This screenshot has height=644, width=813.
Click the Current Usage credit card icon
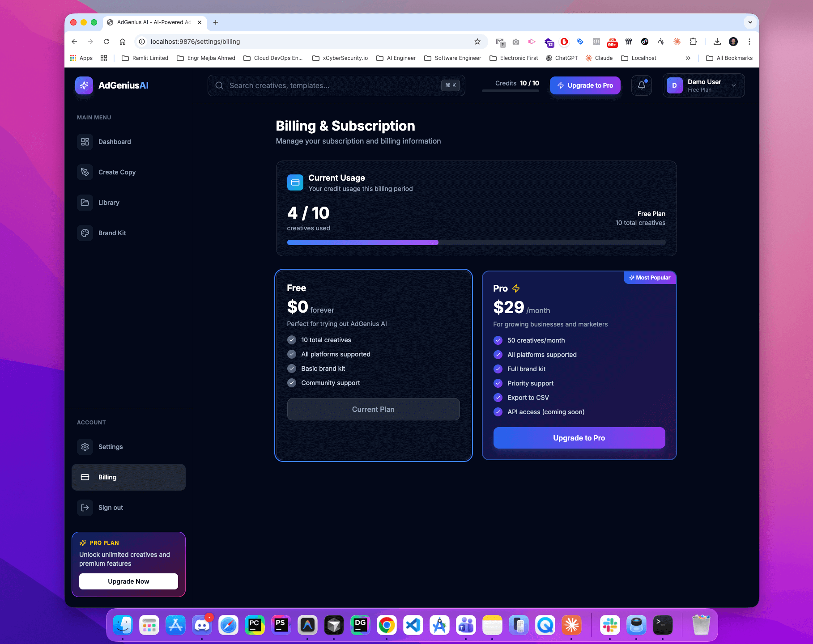295,182
